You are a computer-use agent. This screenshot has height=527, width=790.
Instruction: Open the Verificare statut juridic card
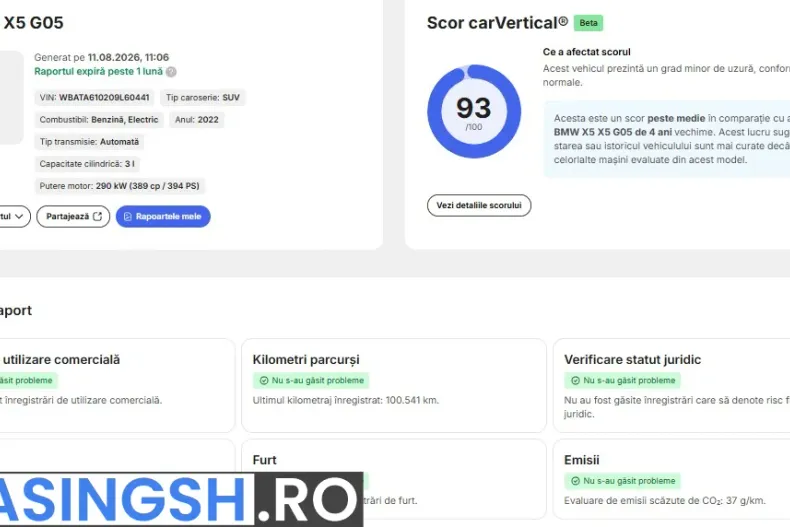click(671, 385)
